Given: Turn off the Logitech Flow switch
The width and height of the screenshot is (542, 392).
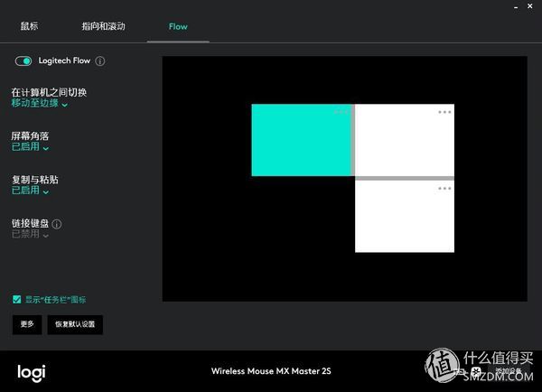Looking at the screenshot, I should point(23,61).
